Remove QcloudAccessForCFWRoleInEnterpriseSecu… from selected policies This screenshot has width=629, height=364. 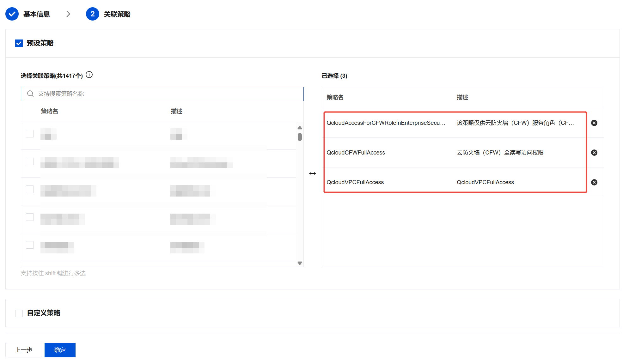(x=594, y=123)
